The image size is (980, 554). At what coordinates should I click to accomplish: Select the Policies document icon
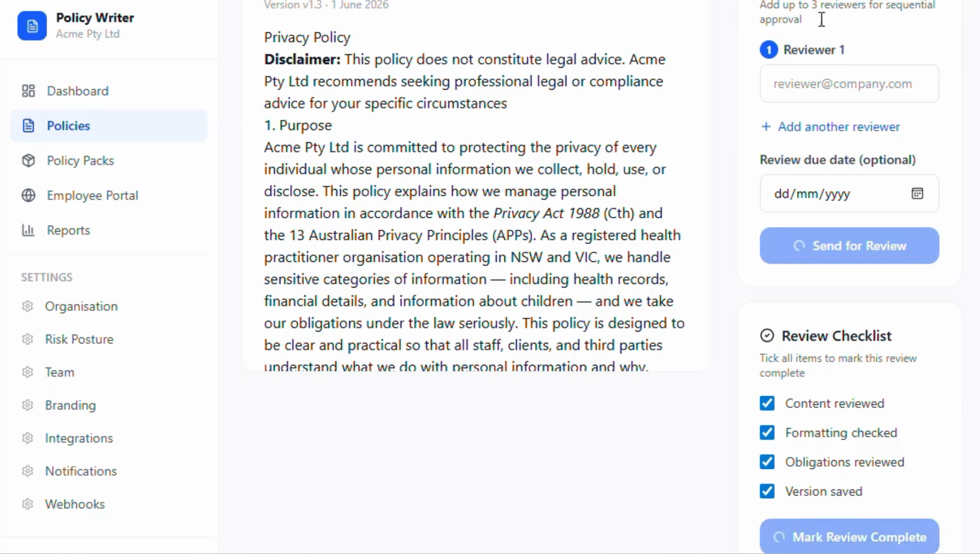pyautogui.click(x=28, y=125)
